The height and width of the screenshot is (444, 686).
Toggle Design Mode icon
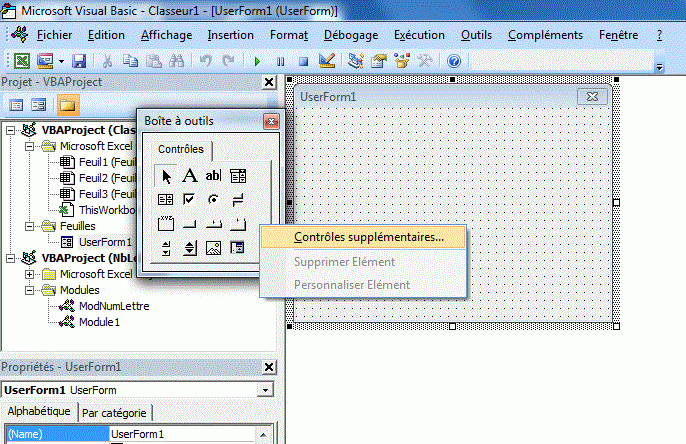click(327, 61)
